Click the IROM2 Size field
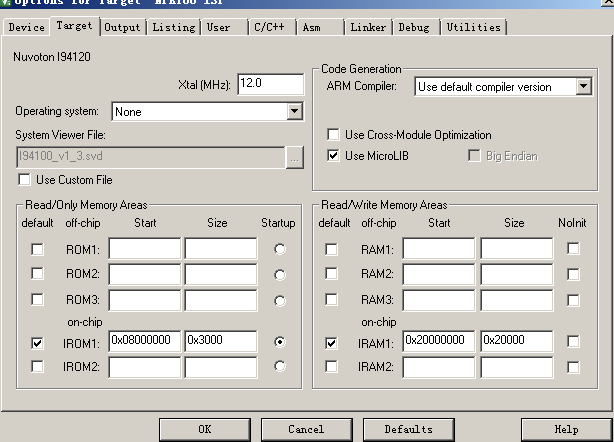Screen dimensions: 614x442 pyautogui.click(x=221, y=367)
